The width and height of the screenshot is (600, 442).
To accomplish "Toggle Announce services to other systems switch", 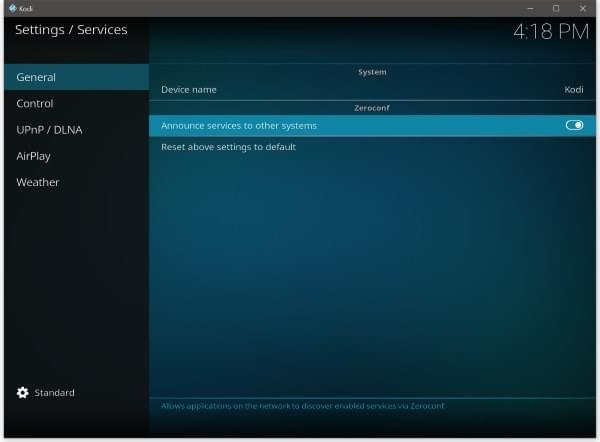I will 574,126.
